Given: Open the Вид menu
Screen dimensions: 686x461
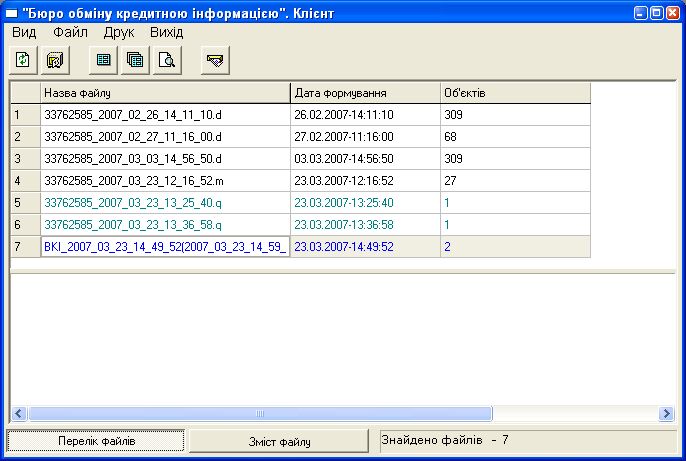Looking at the screenshot, I should (24, 32).
